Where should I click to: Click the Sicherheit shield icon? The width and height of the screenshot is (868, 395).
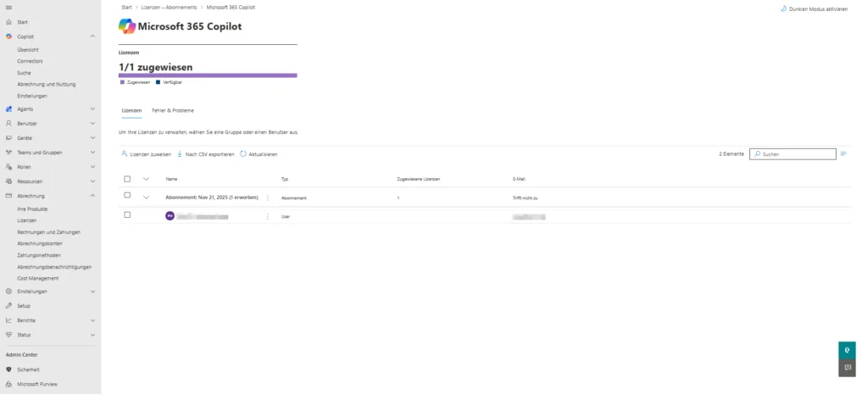pos(8,370)
